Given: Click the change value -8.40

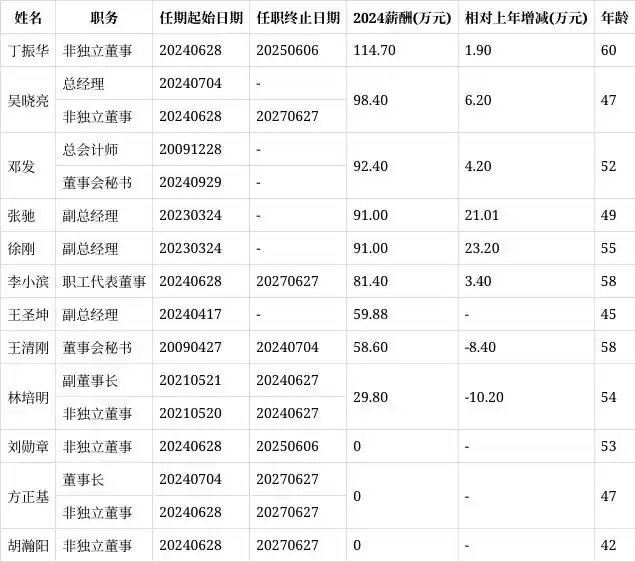Looking at the screenshot, I should point(480,347).
